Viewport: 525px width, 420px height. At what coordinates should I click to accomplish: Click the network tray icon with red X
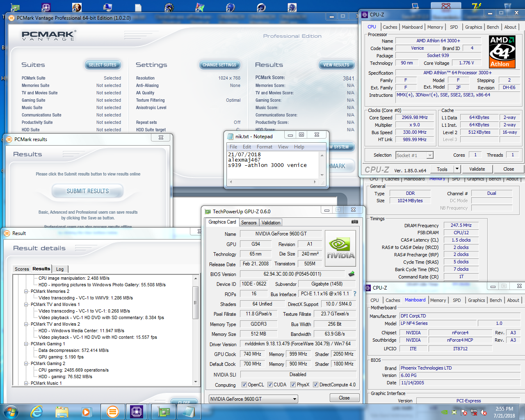[474, 412]
